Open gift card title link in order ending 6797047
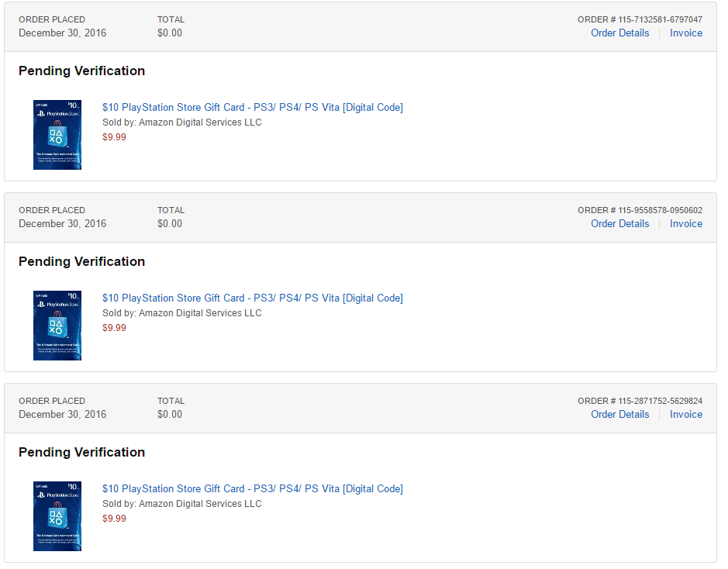 point(253,107)
